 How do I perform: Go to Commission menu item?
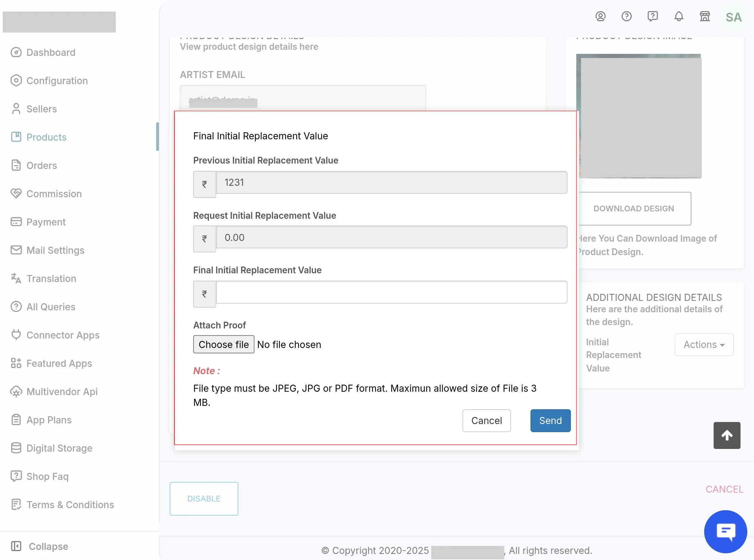click(54, 194)
